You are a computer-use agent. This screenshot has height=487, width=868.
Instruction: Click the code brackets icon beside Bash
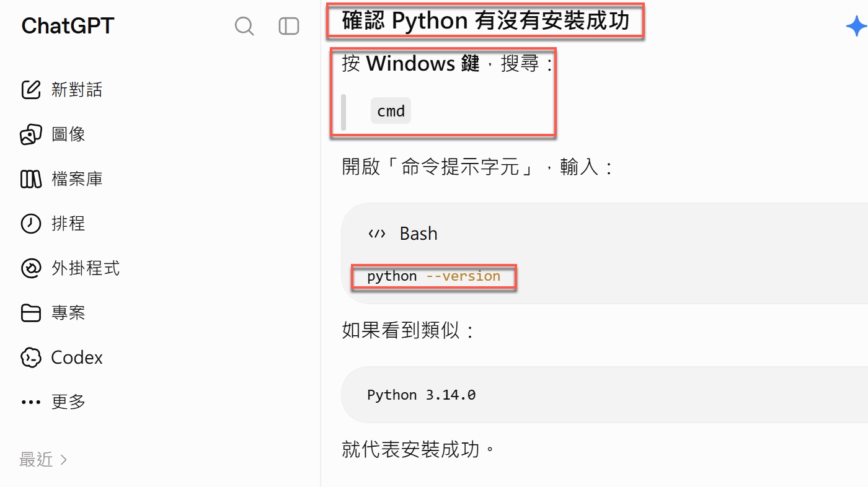point(376,234)
